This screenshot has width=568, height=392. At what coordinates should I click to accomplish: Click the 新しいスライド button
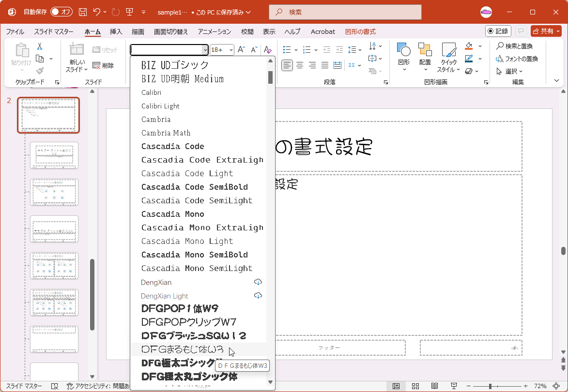coord(77,57)
